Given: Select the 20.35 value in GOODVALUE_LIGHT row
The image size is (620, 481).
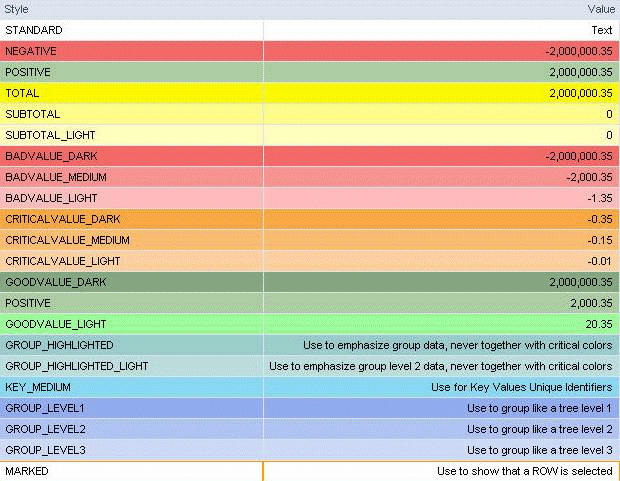Looking at the screenshot, I should (596, 324).
